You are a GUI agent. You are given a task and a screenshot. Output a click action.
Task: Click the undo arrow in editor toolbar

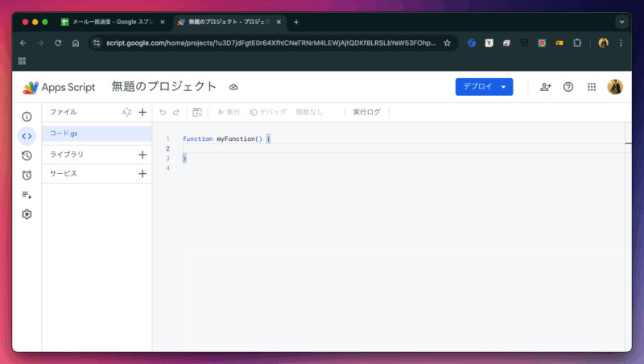click(x=163, y=113)
